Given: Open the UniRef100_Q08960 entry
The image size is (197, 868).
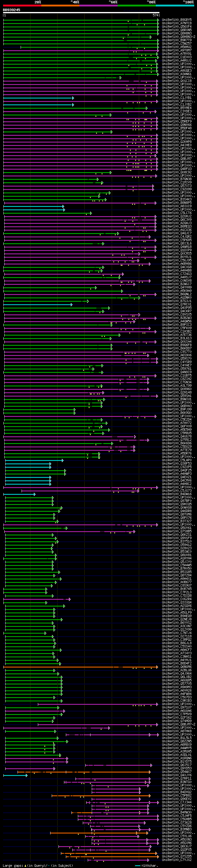Looking at the screenshot, I should 177,389.
